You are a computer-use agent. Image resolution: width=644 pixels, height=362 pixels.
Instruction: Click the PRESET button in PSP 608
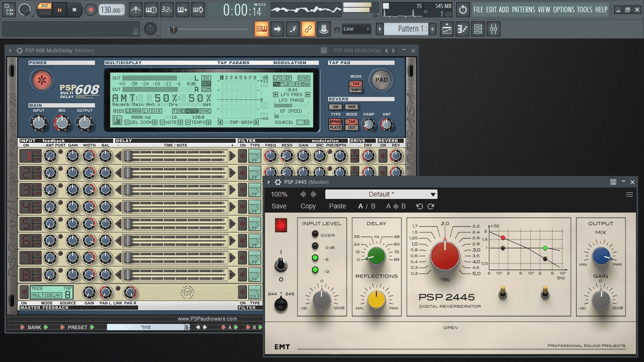(x=77, y=327)
